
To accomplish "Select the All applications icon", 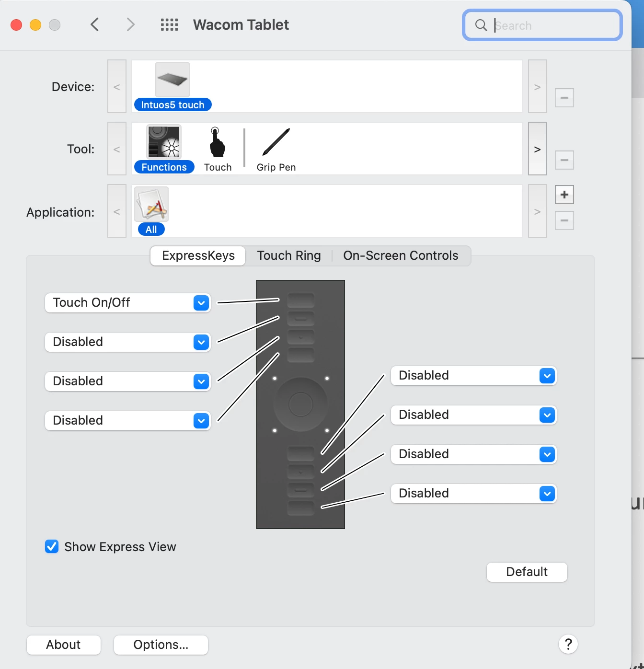I will [151, 204].
